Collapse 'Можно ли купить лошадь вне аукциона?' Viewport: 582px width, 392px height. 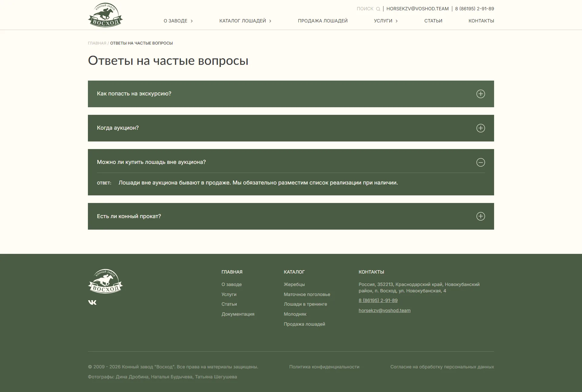291,162
